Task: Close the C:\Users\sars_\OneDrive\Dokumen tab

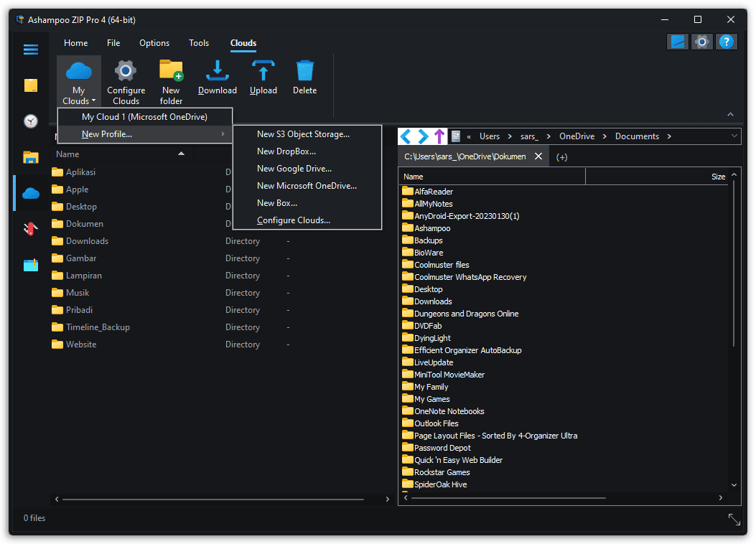Action: click(x=538, y=156)
